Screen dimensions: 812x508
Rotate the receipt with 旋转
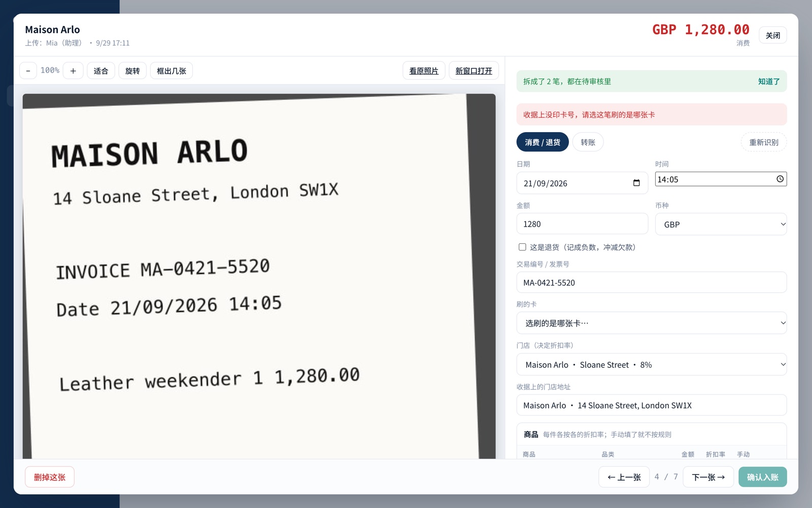132,71
